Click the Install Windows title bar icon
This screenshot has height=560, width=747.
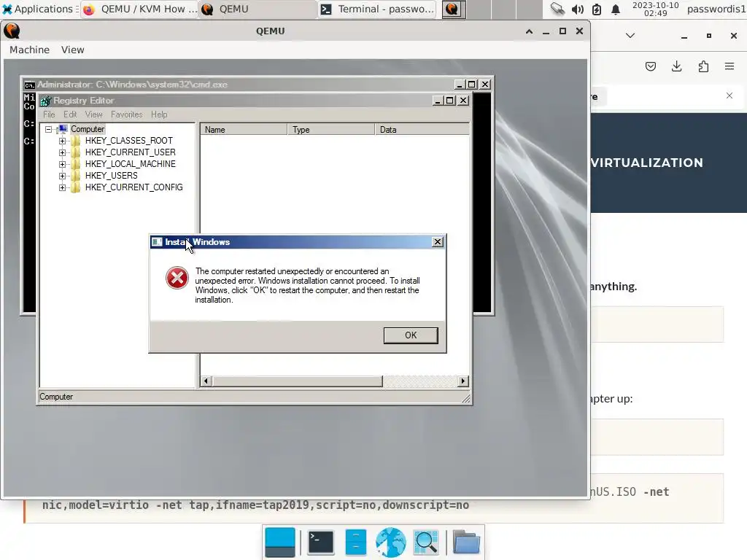point(157,242)
